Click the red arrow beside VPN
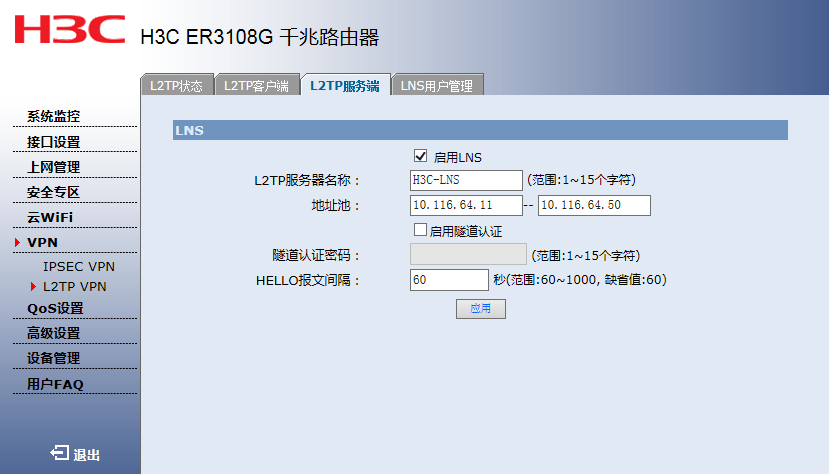This screenshot has height=474, width=829. (x=17, y=243)
